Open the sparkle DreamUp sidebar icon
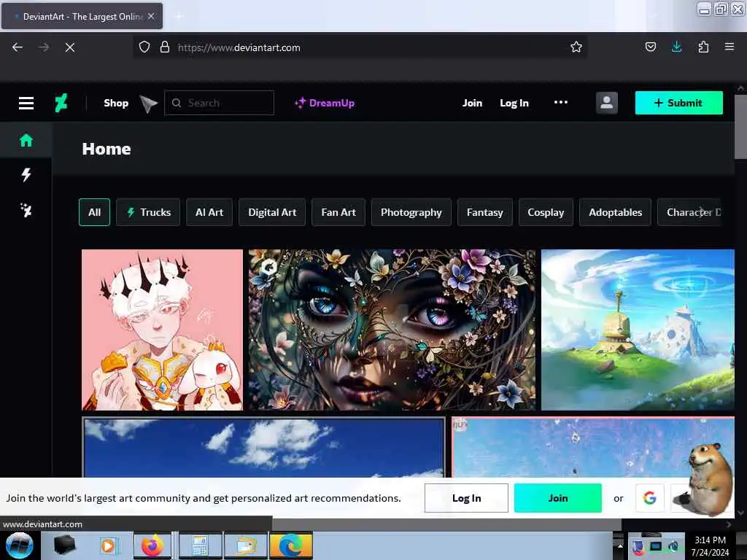Image resolution: width=747 pixels, height=560 pixels. (26, 210)
